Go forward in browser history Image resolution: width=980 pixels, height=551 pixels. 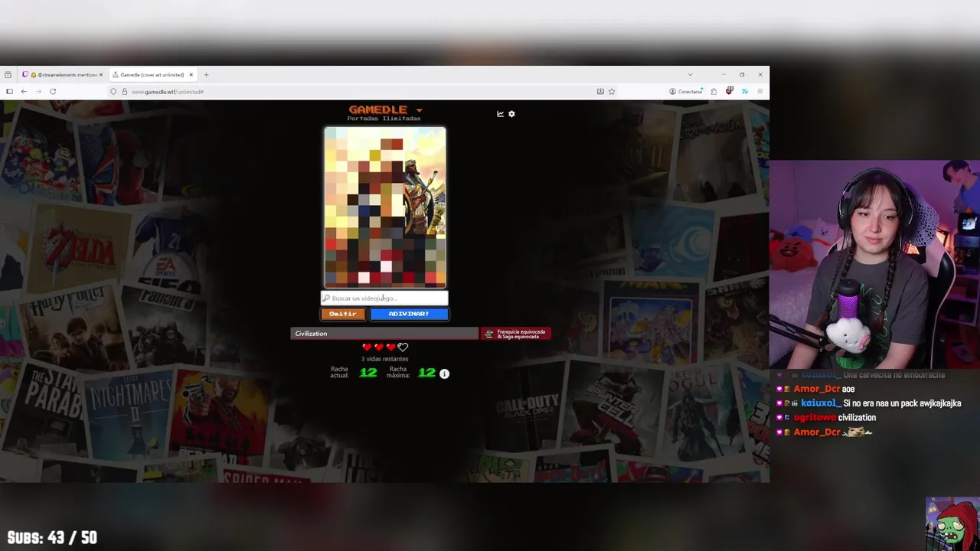pos(38,92)
